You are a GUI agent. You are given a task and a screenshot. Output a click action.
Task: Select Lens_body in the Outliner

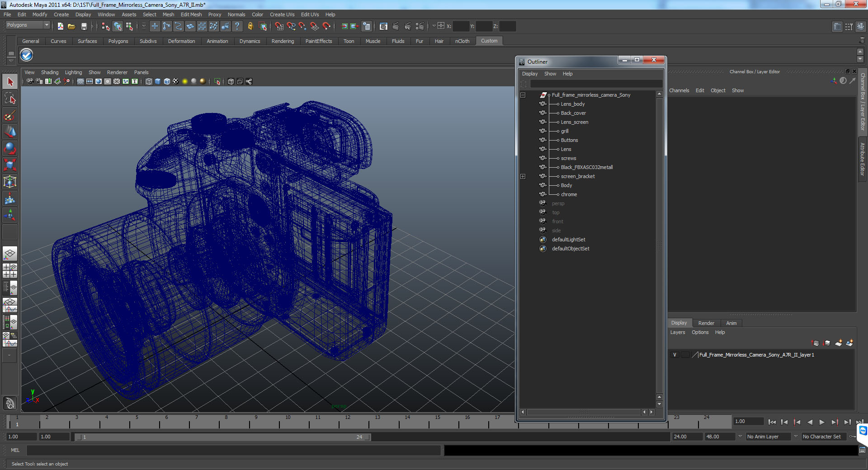click(572, 104)
